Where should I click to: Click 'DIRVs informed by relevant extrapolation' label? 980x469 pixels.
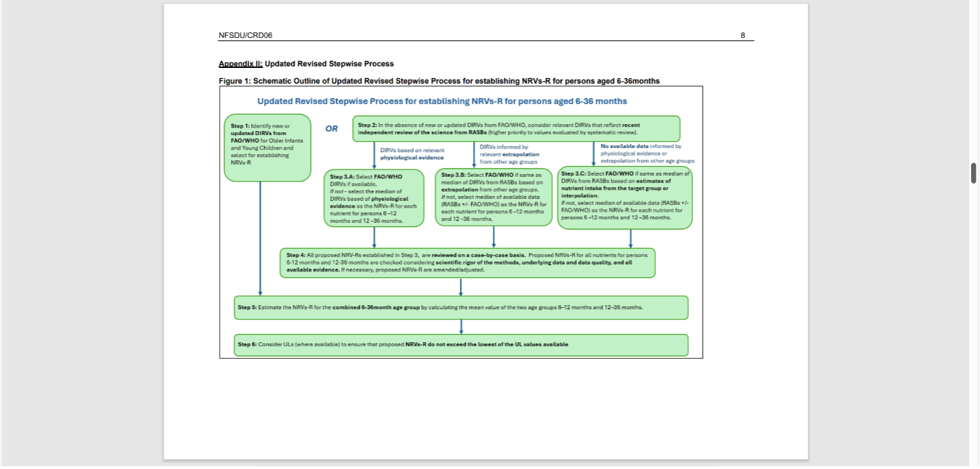coord(509,154)
